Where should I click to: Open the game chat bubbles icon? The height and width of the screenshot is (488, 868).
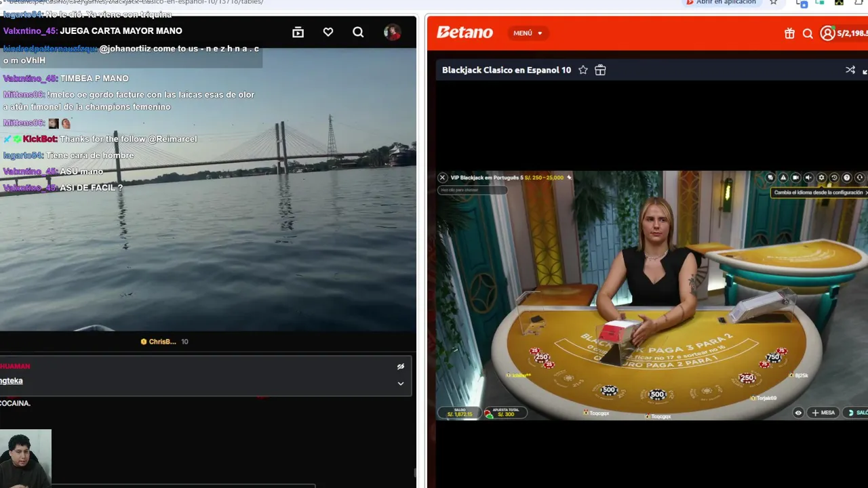click(770, 178)
